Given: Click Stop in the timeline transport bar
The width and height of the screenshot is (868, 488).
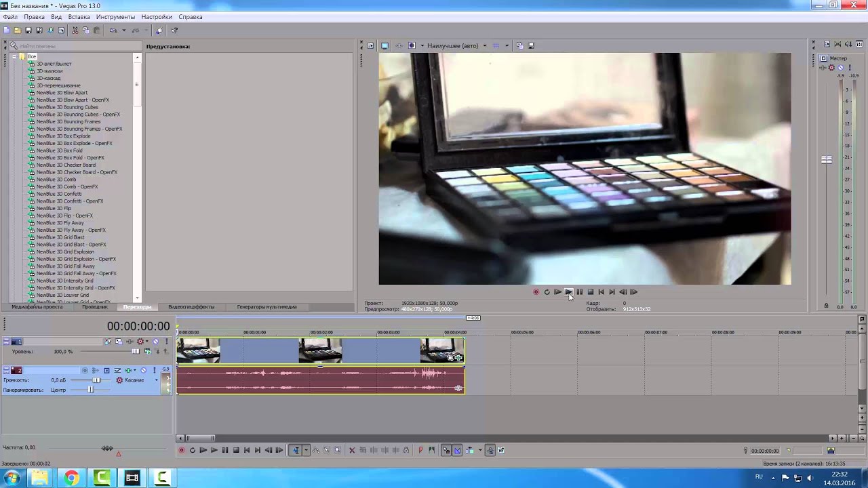Looking at the screenshot, I should pos(236,450).
